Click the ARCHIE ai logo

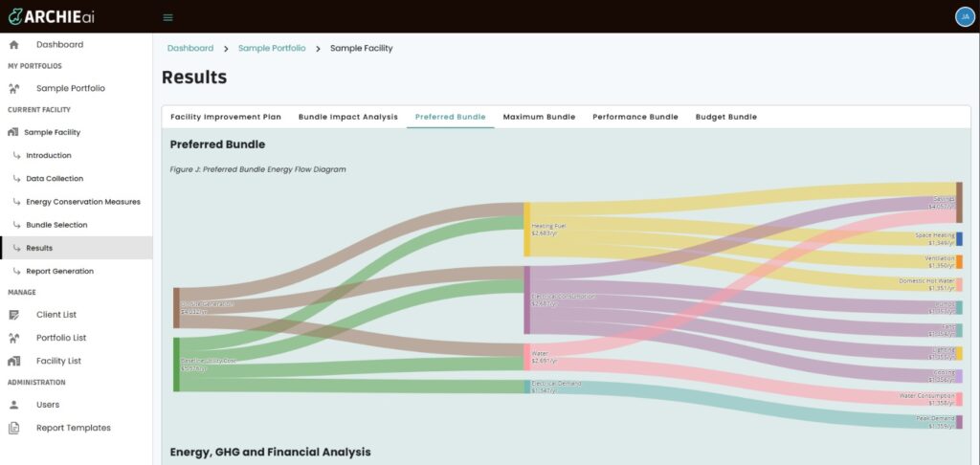tap(52, 16)
